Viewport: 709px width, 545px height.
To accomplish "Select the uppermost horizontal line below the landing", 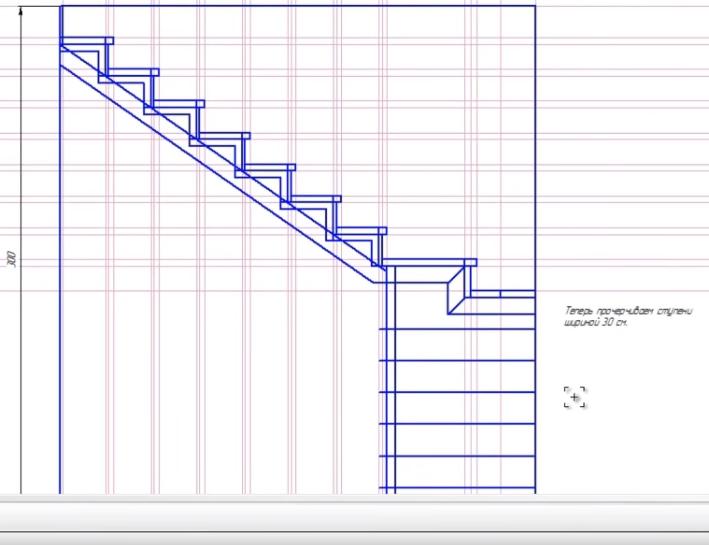I will click(460, 328).
